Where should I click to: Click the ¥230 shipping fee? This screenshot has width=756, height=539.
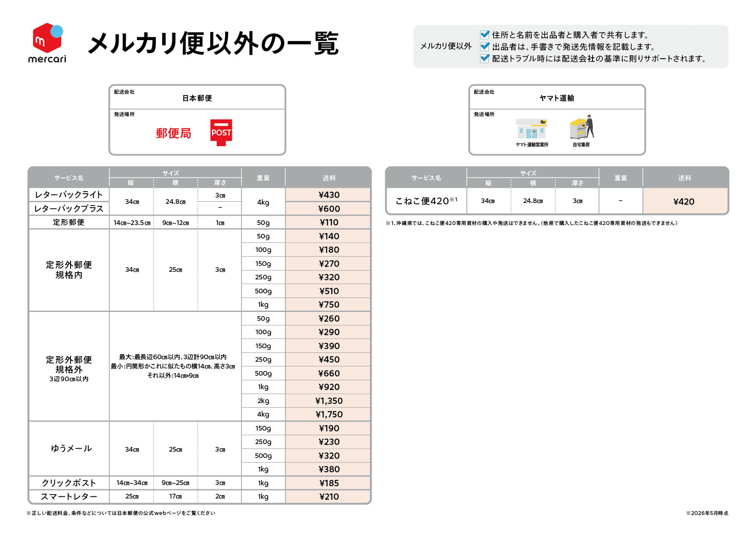329,442
